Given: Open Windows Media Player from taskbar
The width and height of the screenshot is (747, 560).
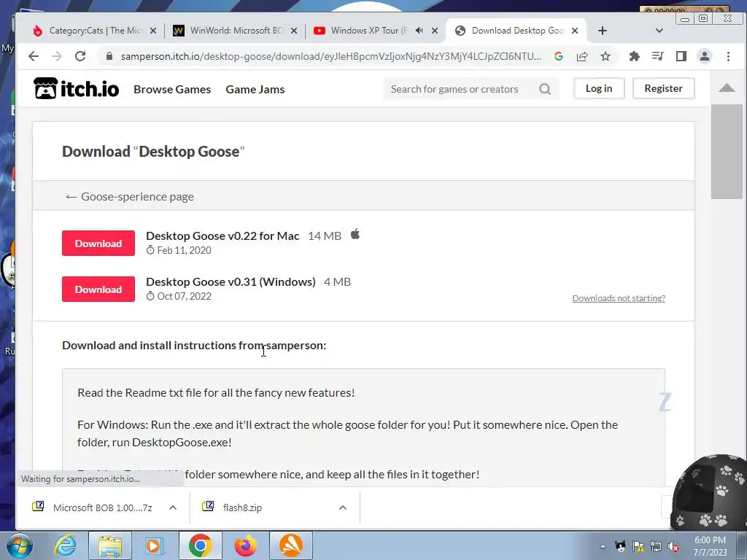Looking at the screenshot, I should 154,545.
